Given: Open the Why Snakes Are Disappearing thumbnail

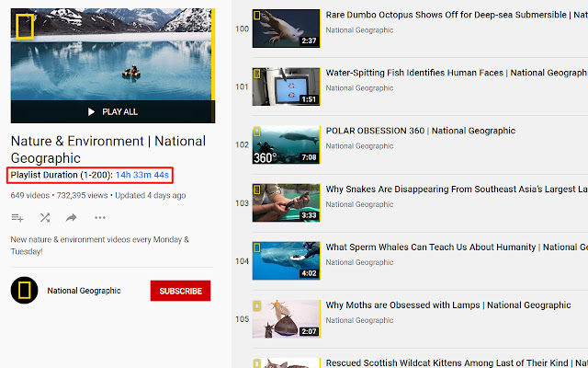Looking at the screenshot, I should 286,202.
